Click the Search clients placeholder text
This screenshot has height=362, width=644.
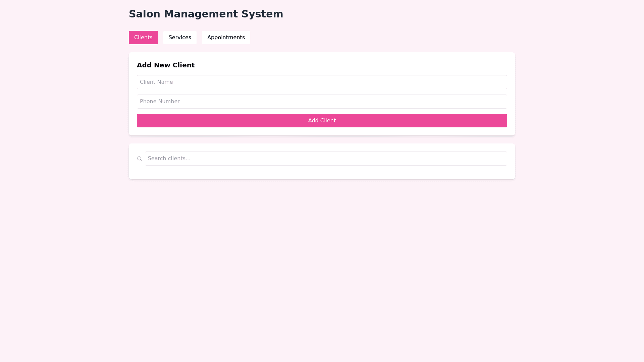(x=169, y=159)
